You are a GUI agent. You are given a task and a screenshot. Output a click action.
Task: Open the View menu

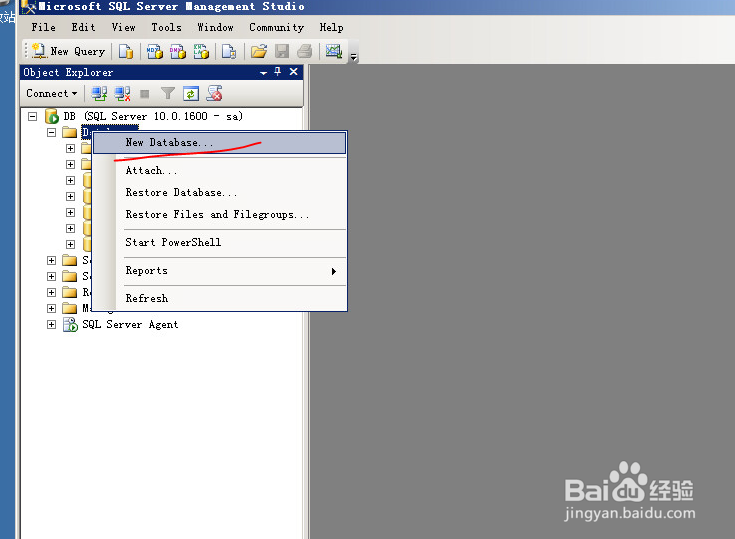(x=124, y=27)
